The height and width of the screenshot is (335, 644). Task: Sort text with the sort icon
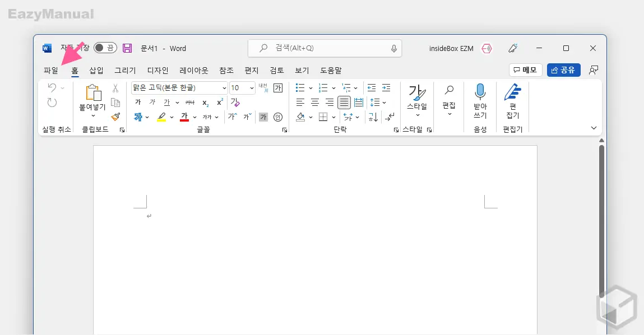click(373, 117)
